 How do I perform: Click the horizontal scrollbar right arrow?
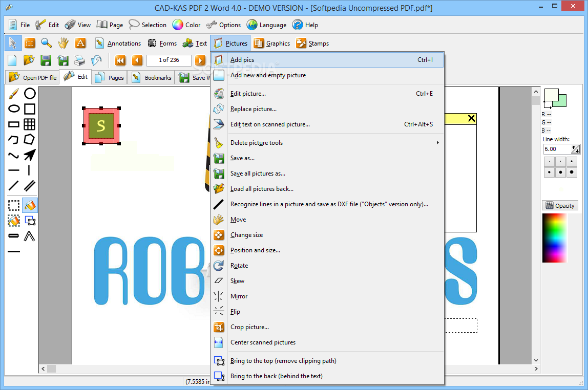[x=536, y=369]
